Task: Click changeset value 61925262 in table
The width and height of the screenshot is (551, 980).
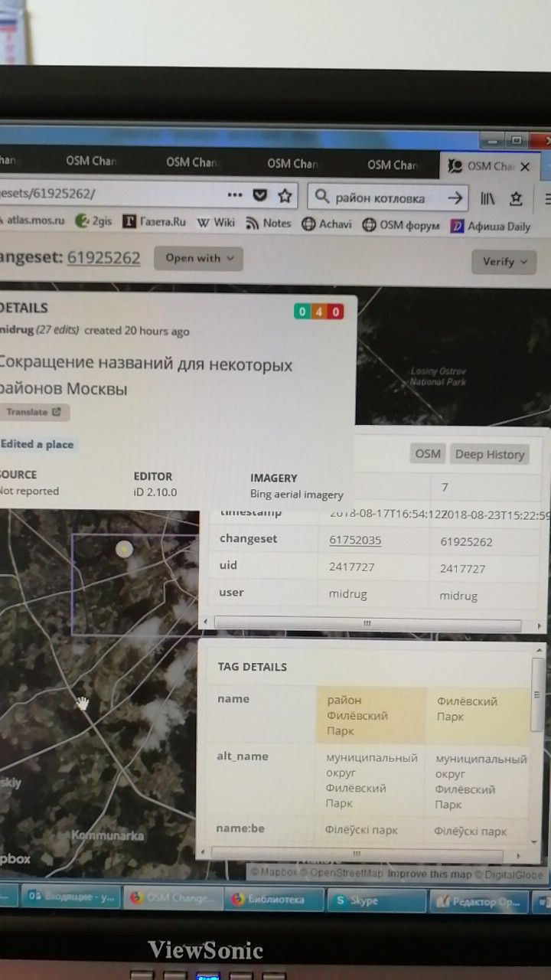Action: [466, 541]
